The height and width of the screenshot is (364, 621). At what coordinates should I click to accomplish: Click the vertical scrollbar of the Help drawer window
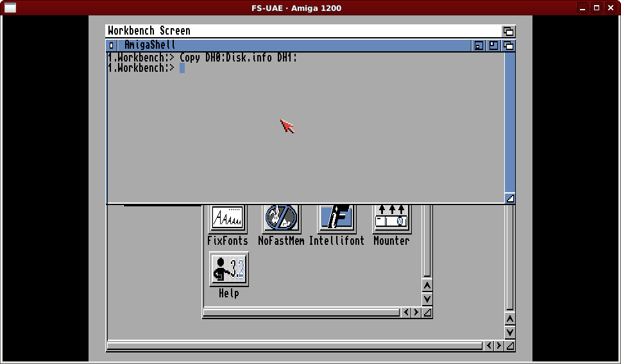427,241
